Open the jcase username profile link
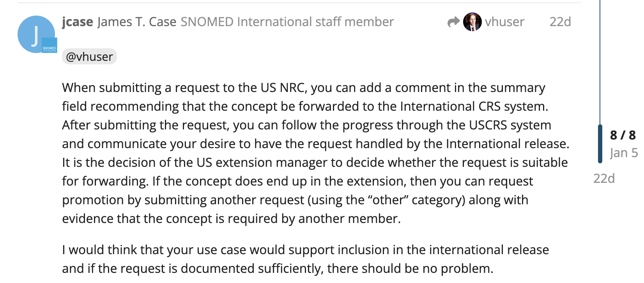The height and width of the screenshot is (283, 644). pyautogui.click(x=77, y=22)
